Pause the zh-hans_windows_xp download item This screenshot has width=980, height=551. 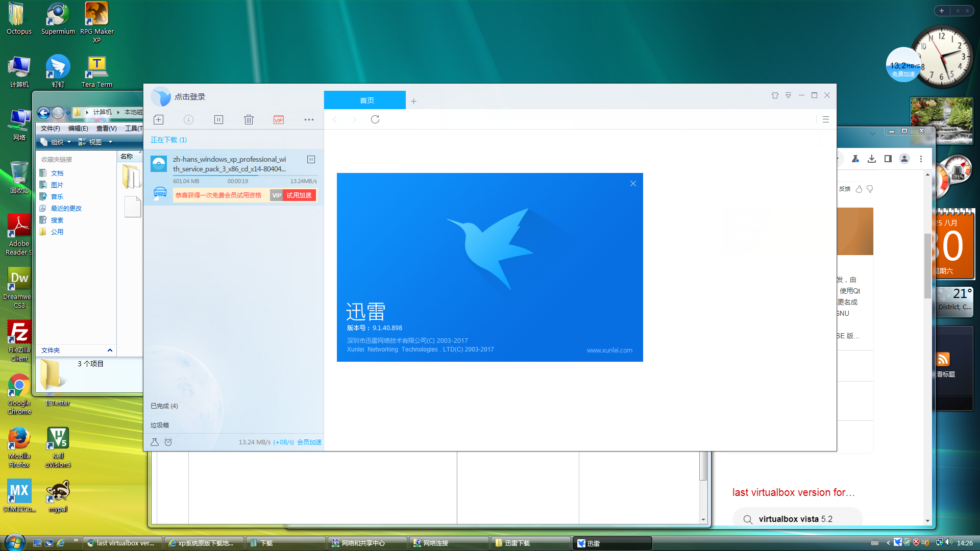coord(311,160)
